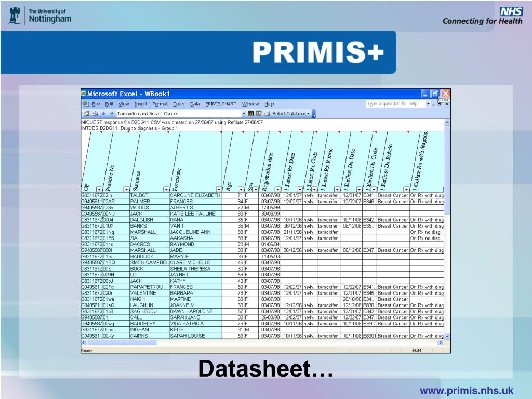The height and width of the screenshot is (399, 532).
Task: Select the CAROLINE ELIZABETH forename cell
Action: pos(195,195)
